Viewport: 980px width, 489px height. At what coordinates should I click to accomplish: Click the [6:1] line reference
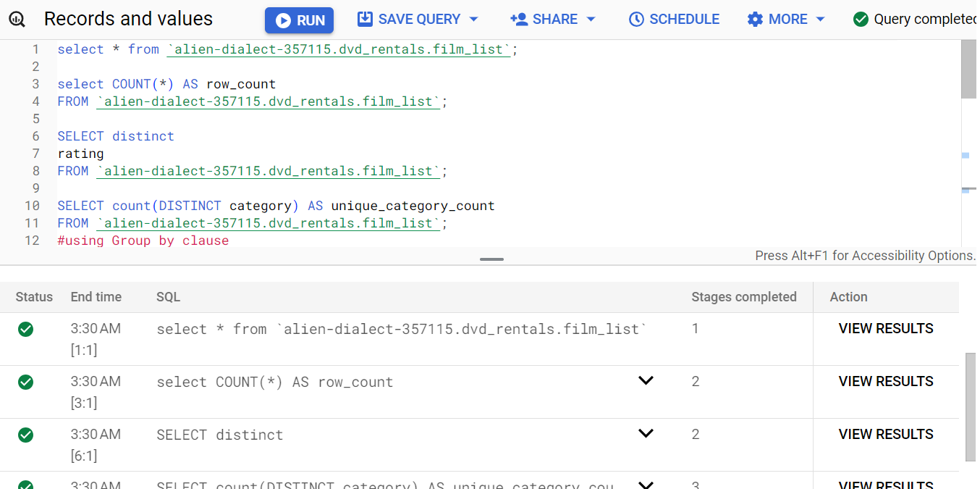point(84,456)
